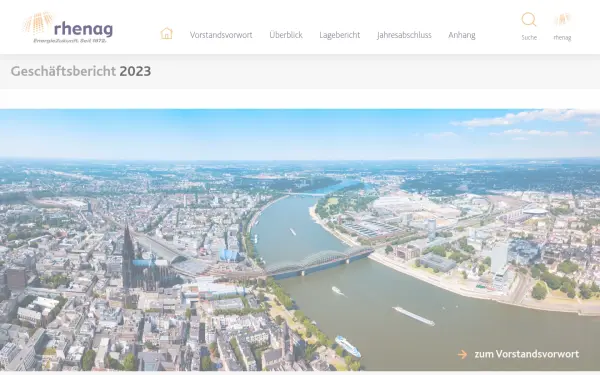This screenshot has height=375, width=600.
Task: Select Lagebericht in the navigation
Action: tap(340, 35)
